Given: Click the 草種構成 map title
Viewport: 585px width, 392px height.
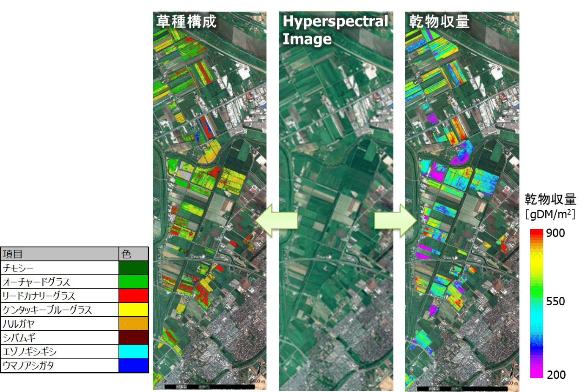Looking at the screenshot, I should (x=187, y=21).
